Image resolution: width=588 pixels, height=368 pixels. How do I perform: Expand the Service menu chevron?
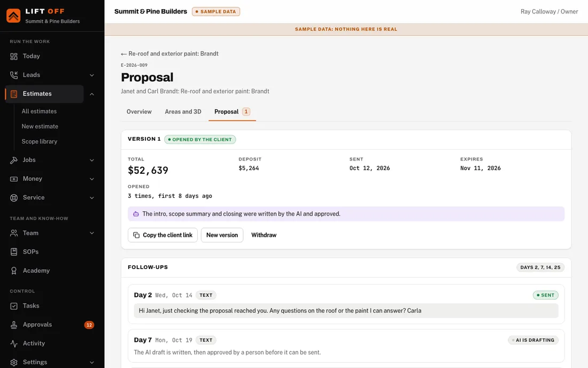[92, 198]
